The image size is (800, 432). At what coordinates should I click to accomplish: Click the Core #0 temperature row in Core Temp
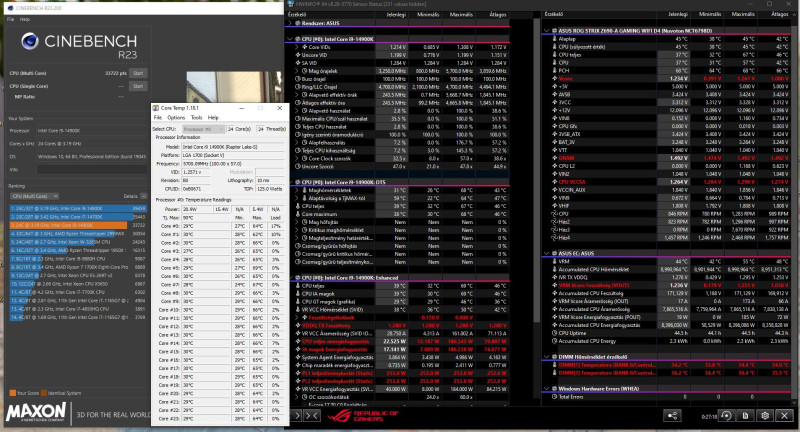click(219, 226)
